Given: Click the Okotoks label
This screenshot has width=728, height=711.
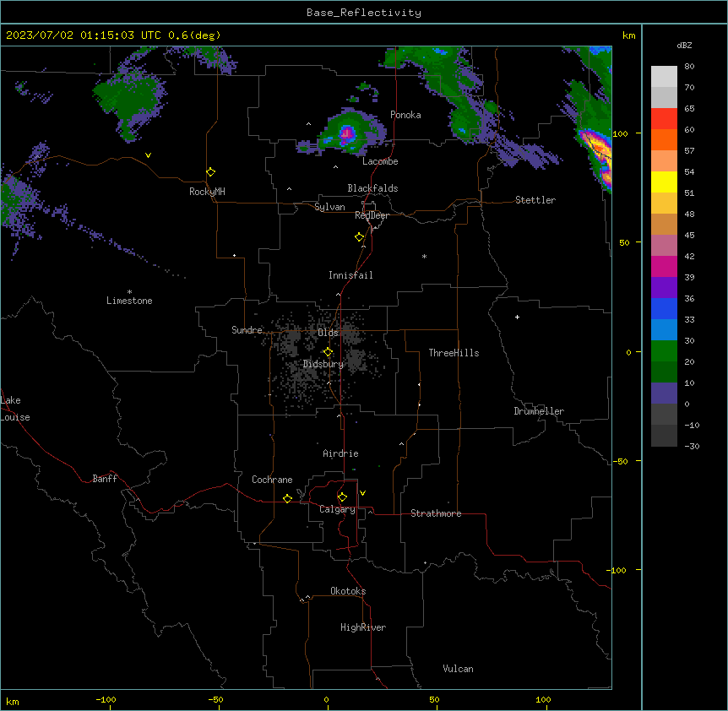Looking at the screenshot, I should tap(348, 591).
